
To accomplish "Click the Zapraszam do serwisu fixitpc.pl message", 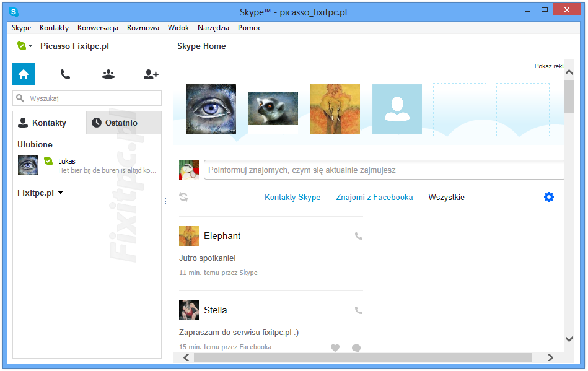I will tap(239, 333).
